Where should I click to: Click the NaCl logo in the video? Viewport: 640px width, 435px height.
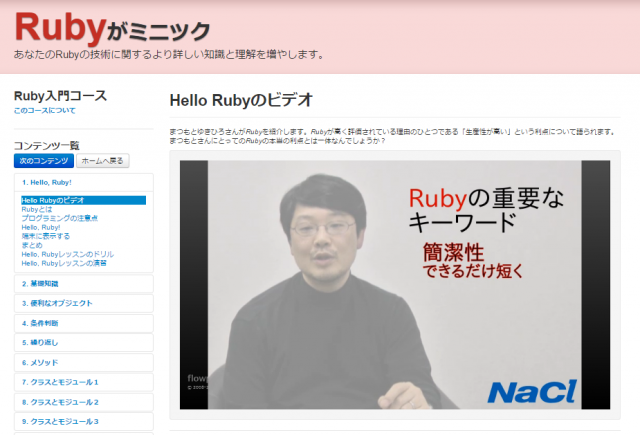(x=532, y=391)
